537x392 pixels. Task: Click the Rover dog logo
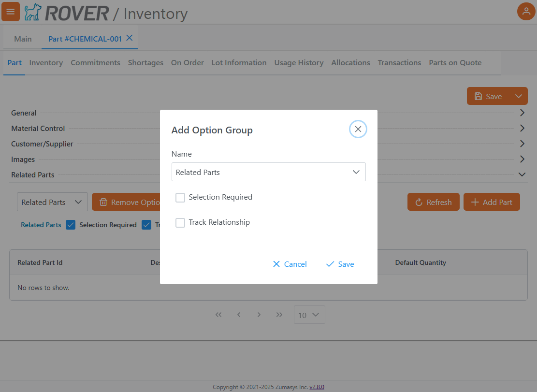[33, 13]
